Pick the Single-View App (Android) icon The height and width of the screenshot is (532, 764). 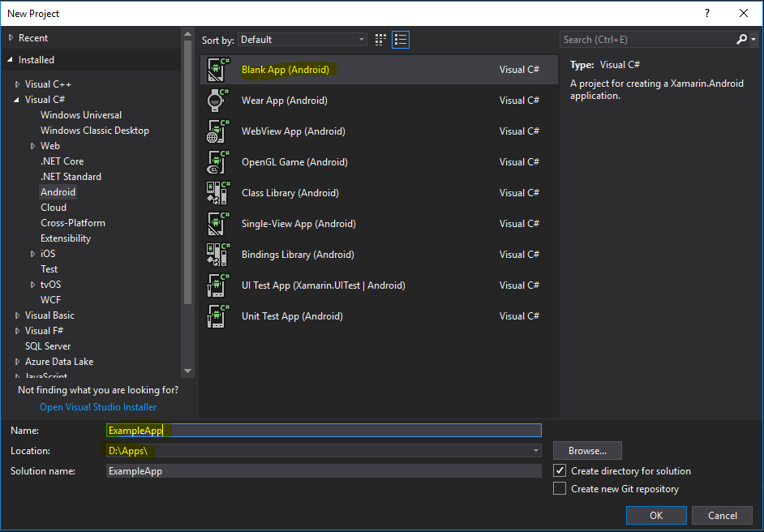[218, 224]
